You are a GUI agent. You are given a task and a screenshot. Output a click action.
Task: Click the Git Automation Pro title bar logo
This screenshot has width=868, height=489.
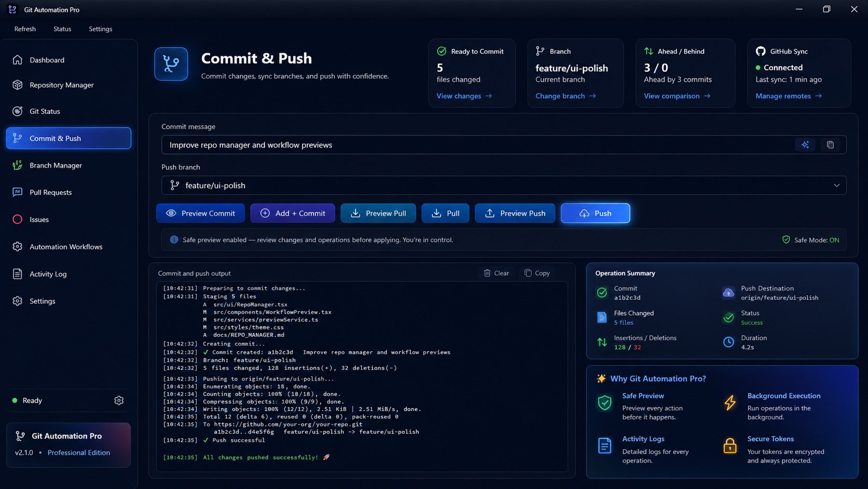(12, 9)
